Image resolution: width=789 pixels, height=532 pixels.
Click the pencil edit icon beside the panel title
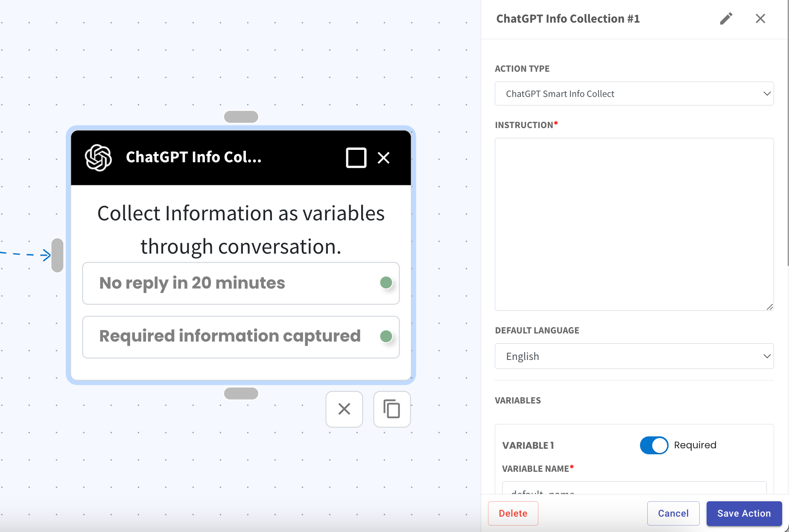726,19
